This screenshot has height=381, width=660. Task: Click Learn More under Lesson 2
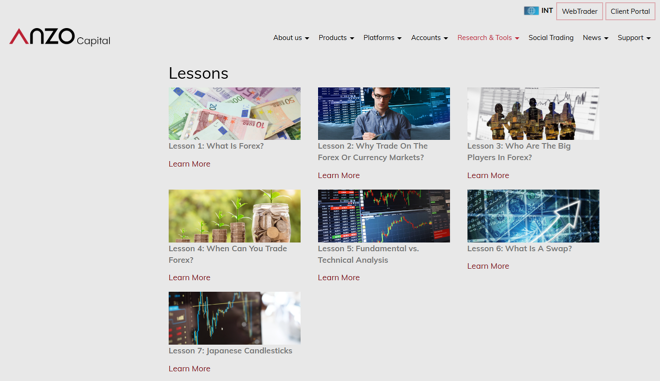click(338, 175)
